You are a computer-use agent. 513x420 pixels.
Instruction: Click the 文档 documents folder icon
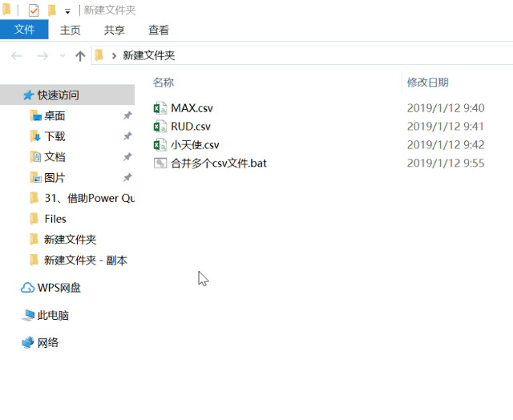pyautogui.click(x=35, y=157)
